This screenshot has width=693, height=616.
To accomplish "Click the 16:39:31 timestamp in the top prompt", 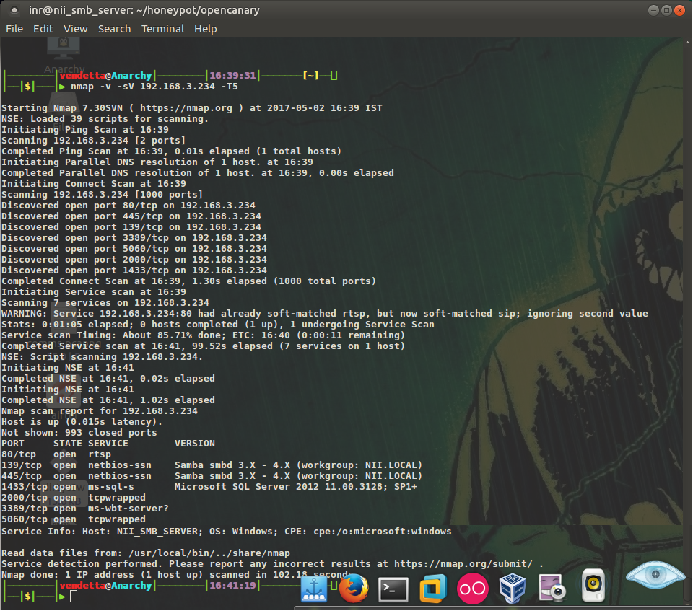I will click(x=232, y=76).
